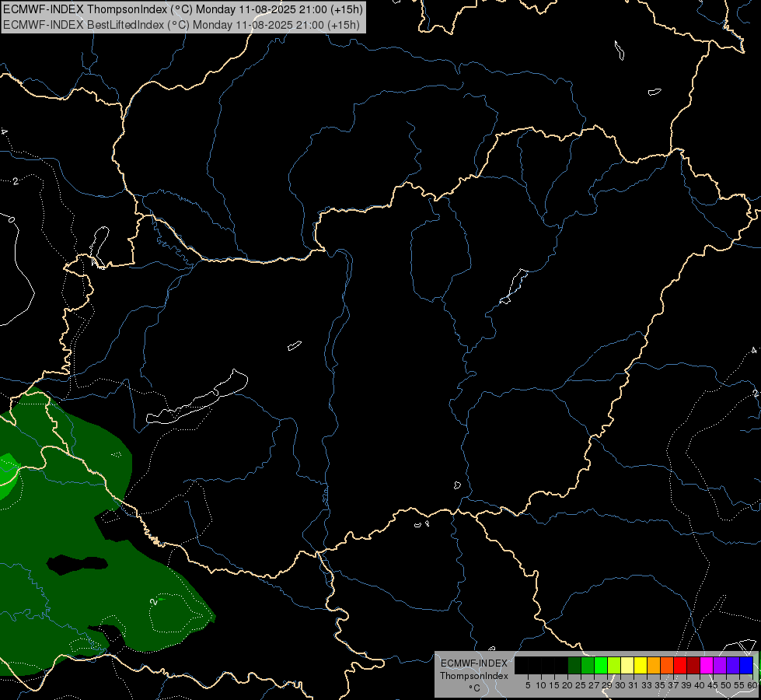Click the °C unit label in legend
The height and width of the screenshot is (700, 761).
[474, 688]
